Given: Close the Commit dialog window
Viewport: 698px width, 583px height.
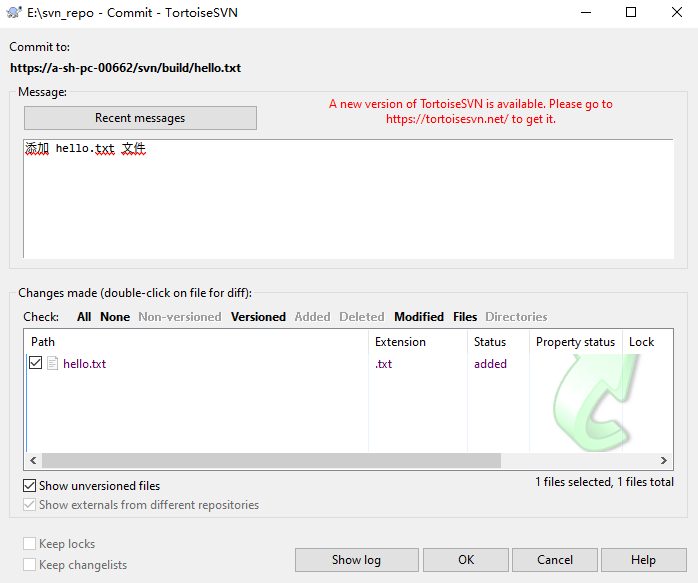Looking at the screenshot, I should 674,13.
